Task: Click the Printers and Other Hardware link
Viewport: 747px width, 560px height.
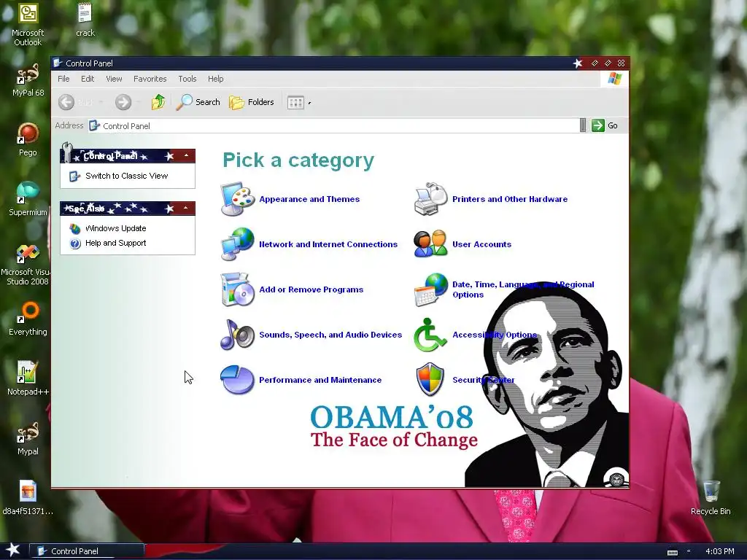Action: click(x=510, y=199)
